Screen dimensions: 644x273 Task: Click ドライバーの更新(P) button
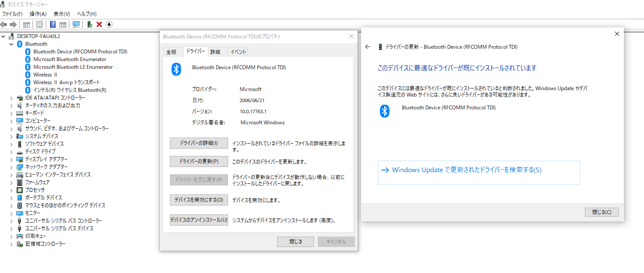199,161
